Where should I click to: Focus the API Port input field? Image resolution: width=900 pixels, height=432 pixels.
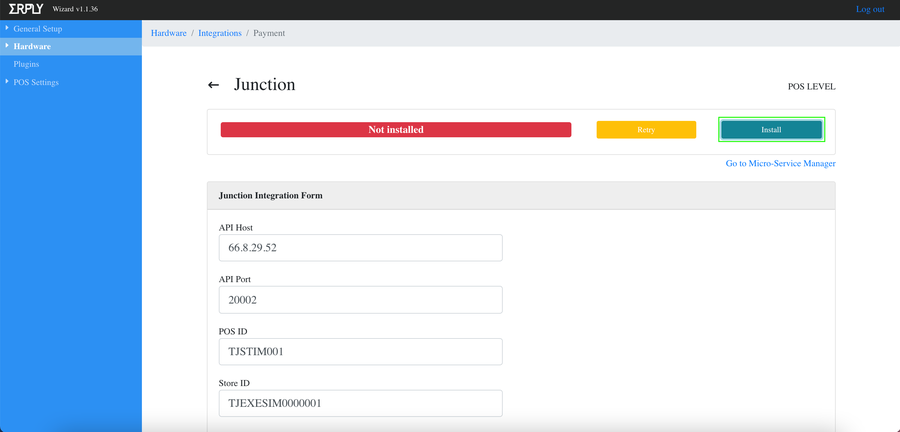(x=360, y=299)
